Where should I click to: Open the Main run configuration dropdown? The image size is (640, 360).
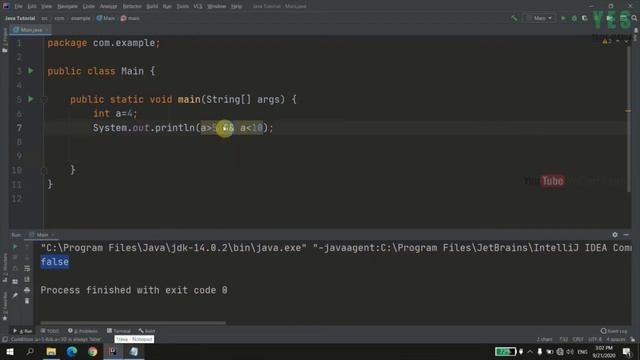(540, 18)
